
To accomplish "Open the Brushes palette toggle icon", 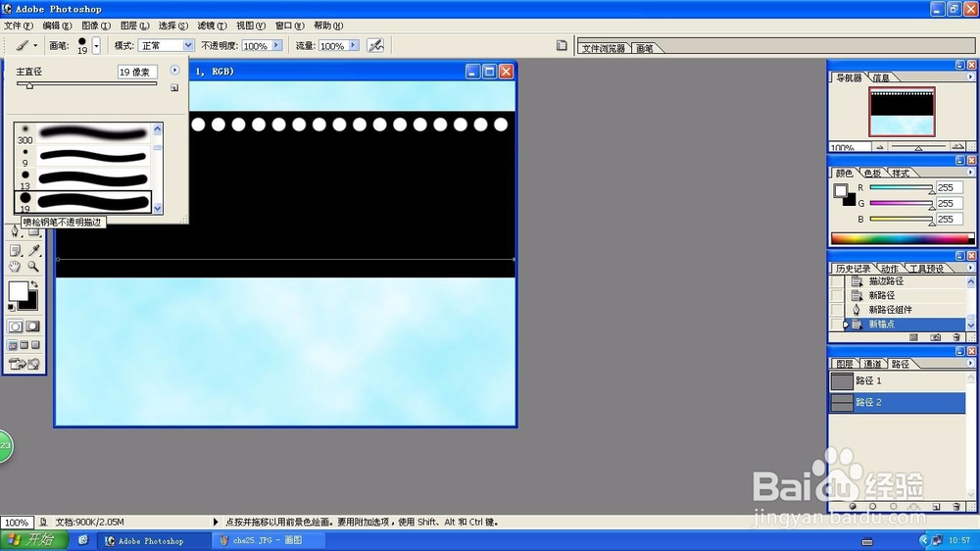I will click(562, 45).
